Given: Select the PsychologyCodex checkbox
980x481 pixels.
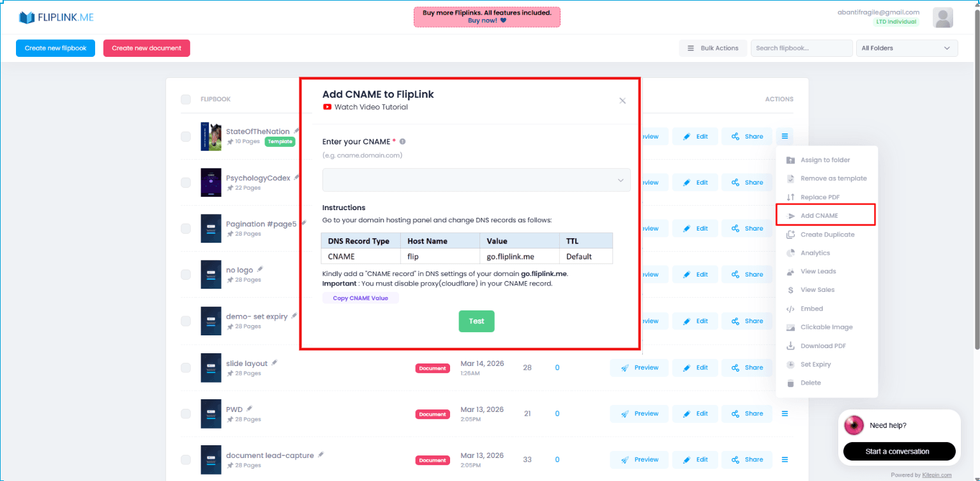Looking at the screenshot, I should 186,182.
